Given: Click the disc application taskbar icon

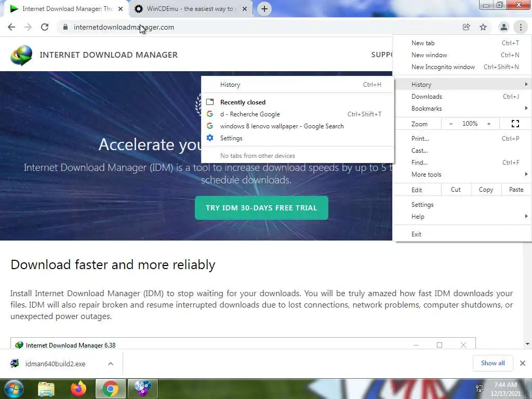Looking at the screenshot, I should tap(142, 389).
